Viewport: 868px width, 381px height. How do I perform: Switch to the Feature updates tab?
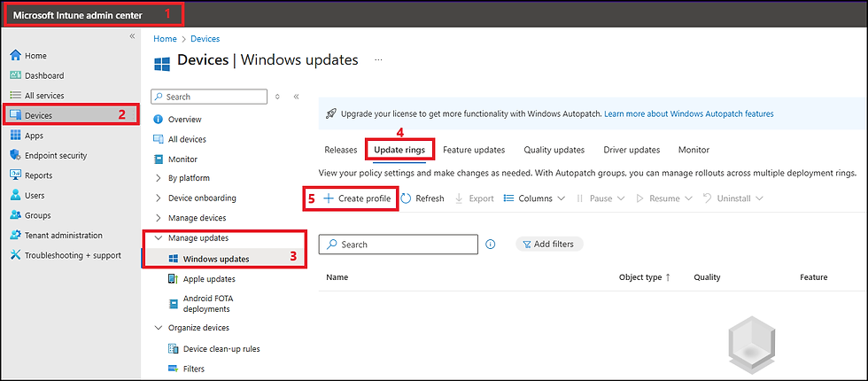pos(474,150)
